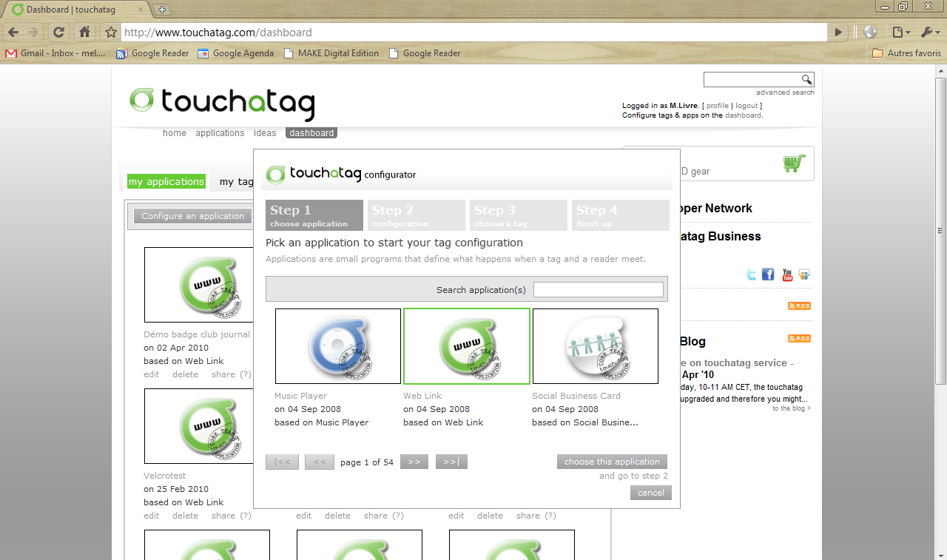This screenshot has height=560, width=947.
Task: Delete the Démo badge club journal application
Action: [186, 374]
